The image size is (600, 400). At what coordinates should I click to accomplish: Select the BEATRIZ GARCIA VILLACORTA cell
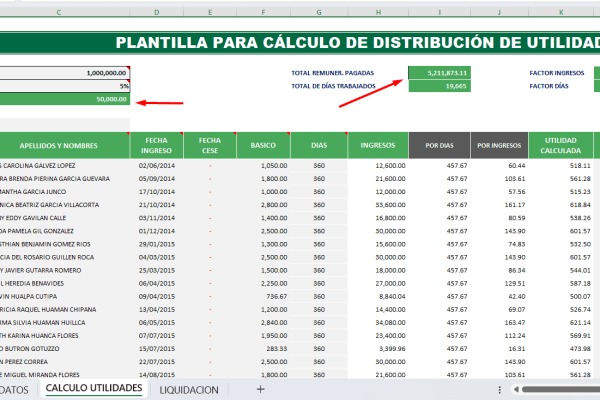65,205
